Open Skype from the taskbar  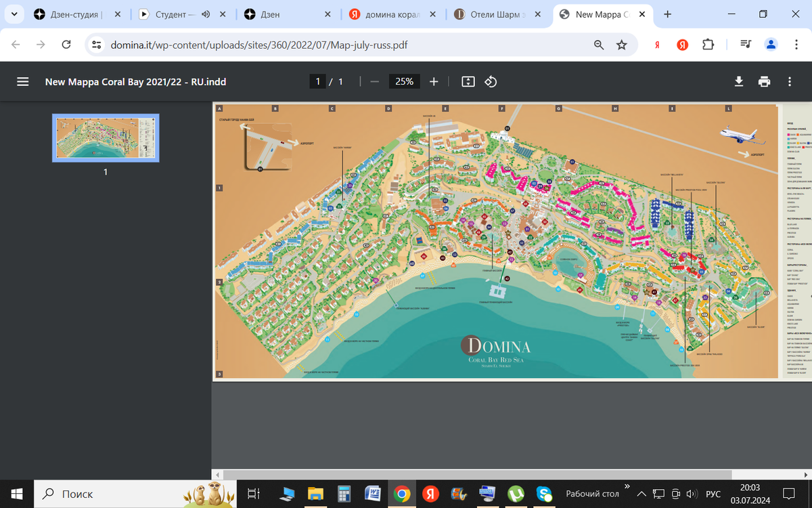[543, 494]
